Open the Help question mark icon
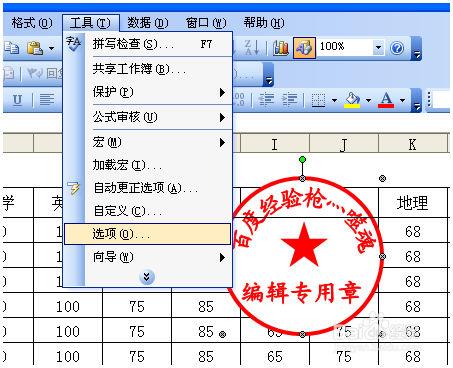The image size is (453, 368). point(397,48)
